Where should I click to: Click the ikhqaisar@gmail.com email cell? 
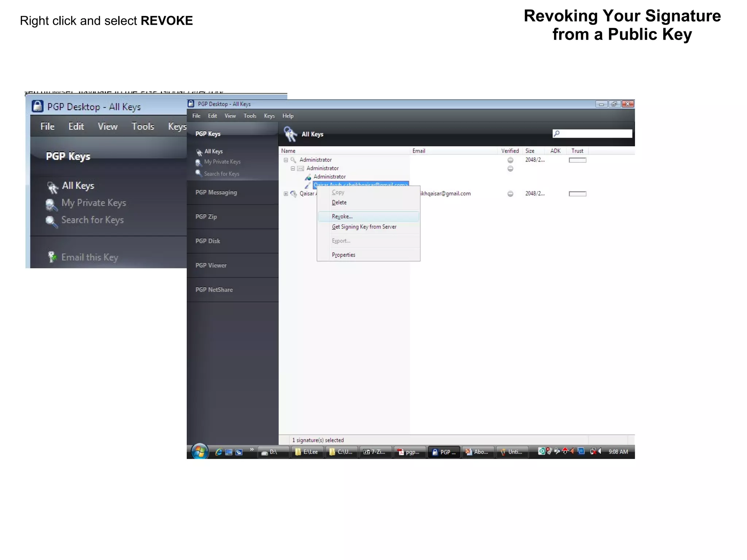445,194
